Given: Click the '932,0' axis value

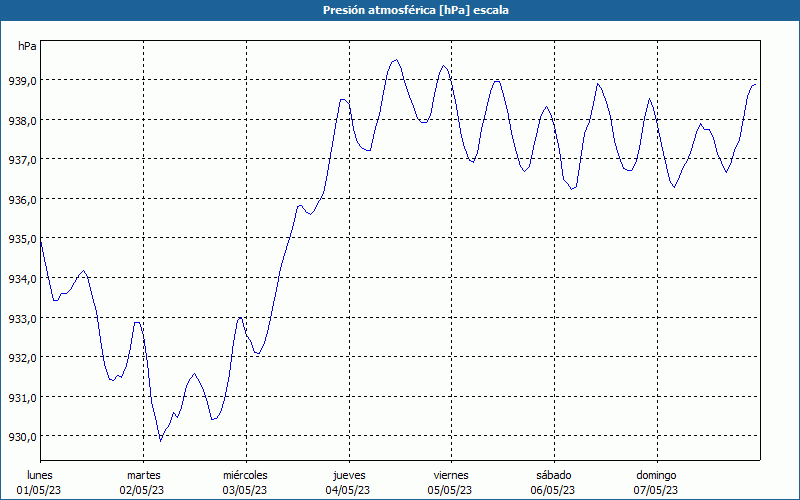Looking at the screenshot, I should pyautogui.click(x=22, y=358).
